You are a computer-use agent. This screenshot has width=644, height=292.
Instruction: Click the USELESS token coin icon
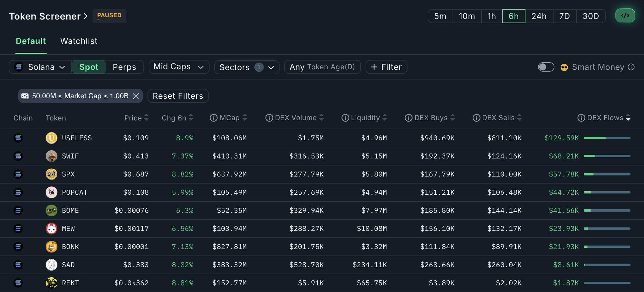(52, 138)
